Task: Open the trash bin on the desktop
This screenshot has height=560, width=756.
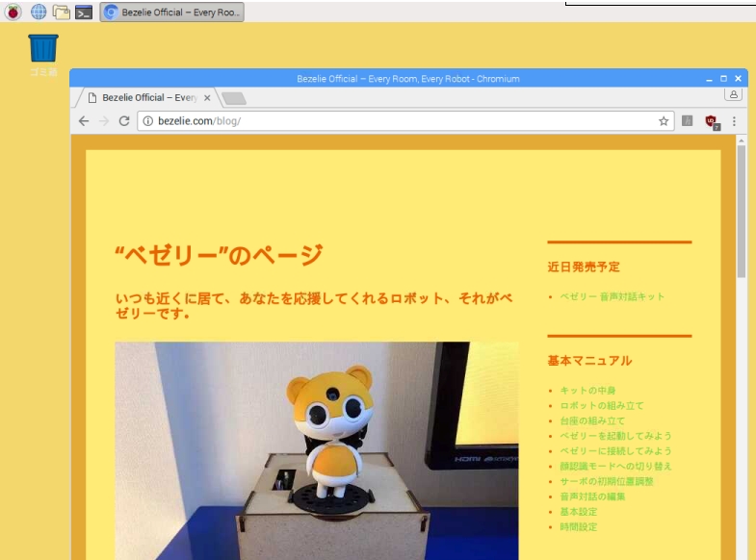Action: point(43,49)
